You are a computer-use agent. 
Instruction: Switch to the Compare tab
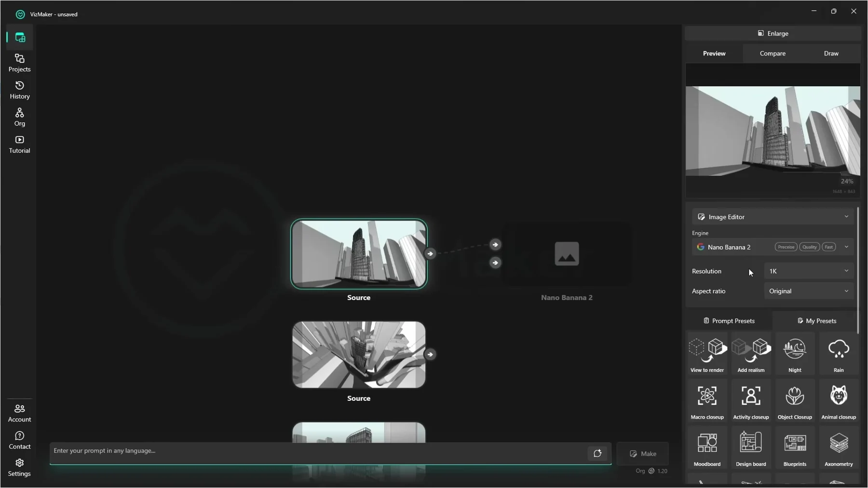[x=773, y=53]
